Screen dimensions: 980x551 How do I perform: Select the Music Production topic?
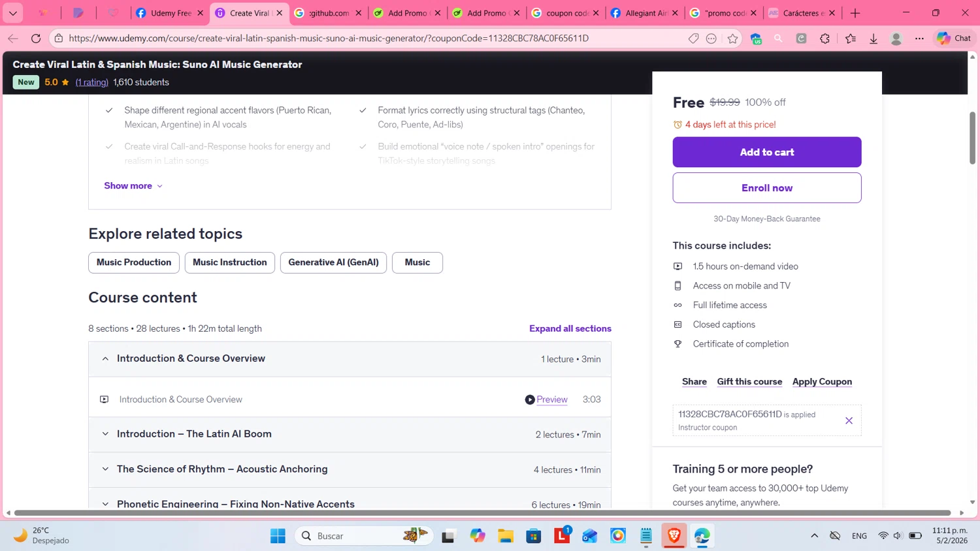point(134,262)
